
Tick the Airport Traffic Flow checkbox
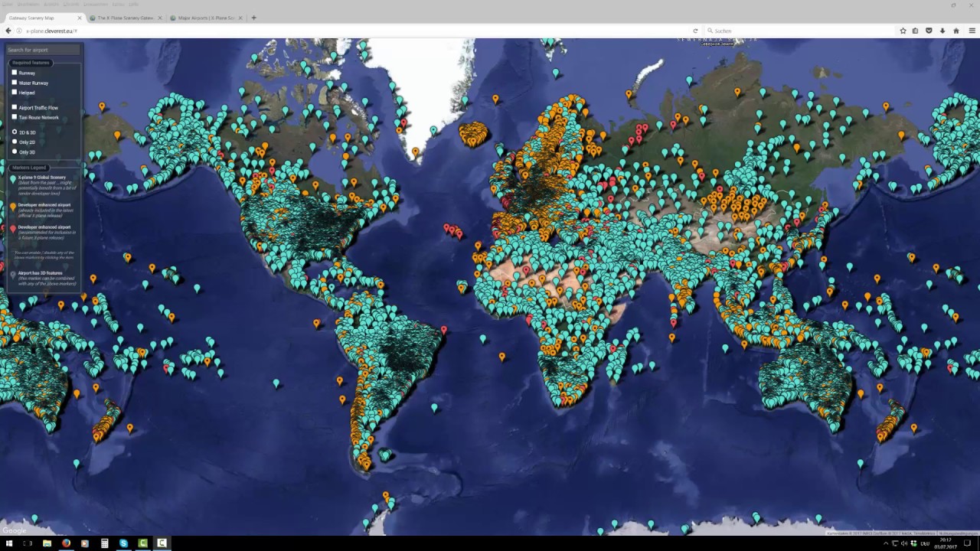coord(14,107)
